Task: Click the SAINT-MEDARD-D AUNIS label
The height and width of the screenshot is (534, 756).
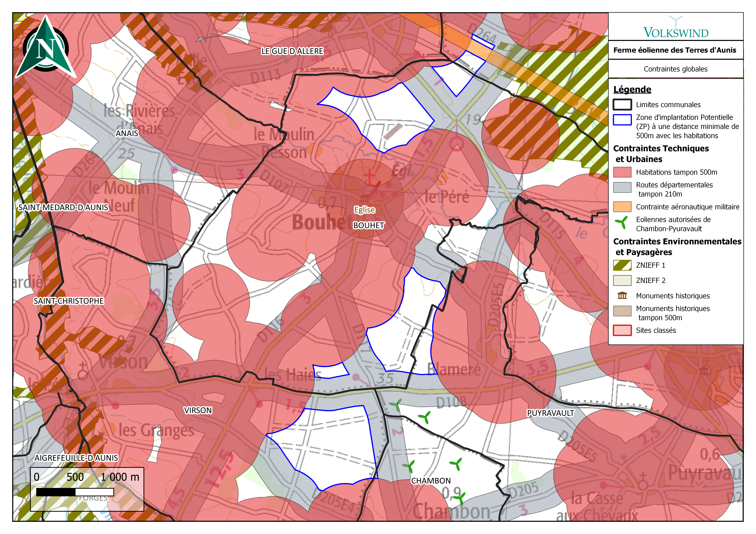Action: 63,207
